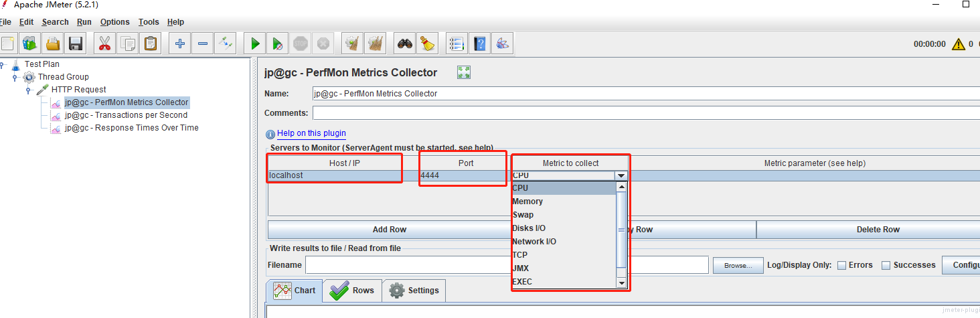This screenshot has height=318, width=980.
Task: Click the New test plan icon
Action: pyautogui.click(x=7, y=44)
